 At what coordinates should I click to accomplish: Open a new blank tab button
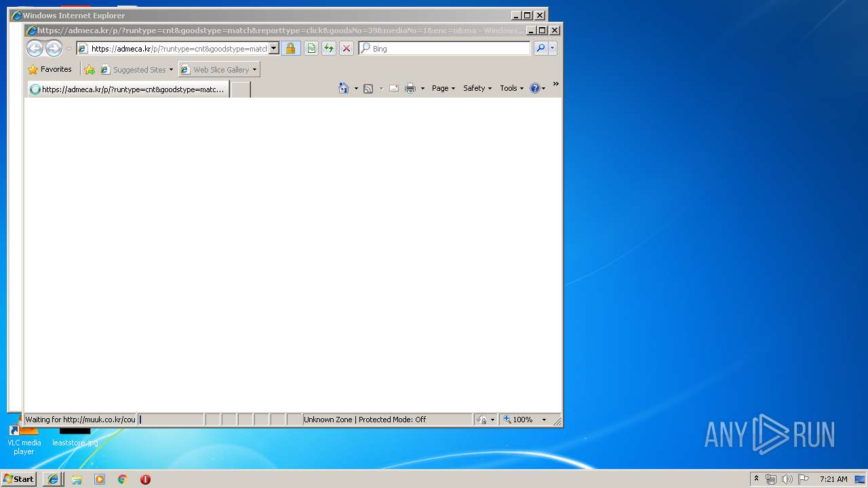(241, 89)
